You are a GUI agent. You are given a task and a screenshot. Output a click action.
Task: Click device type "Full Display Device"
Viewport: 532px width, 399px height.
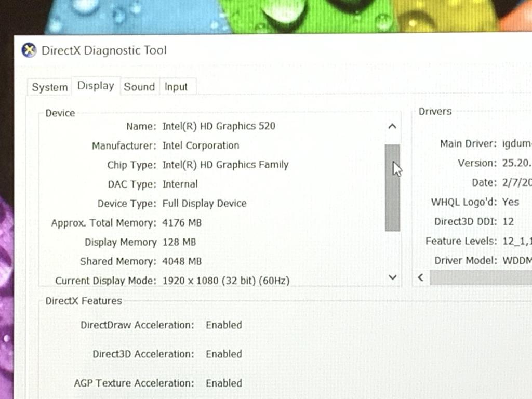[205, 204]
